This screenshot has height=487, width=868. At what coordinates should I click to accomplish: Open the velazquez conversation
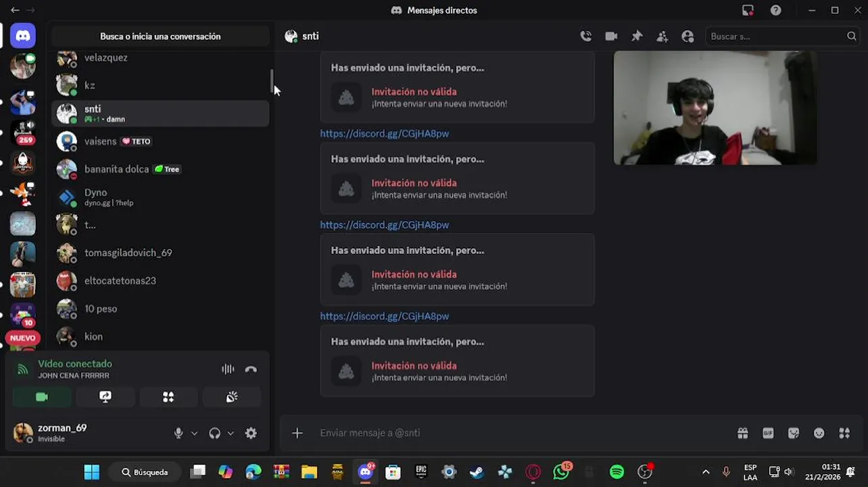coord(160,58)
